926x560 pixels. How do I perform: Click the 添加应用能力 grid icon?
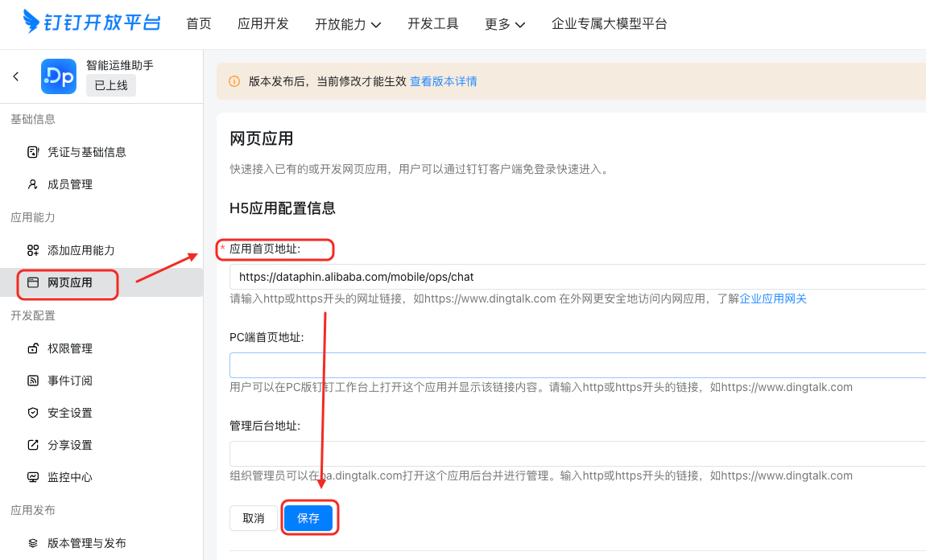[33, 250]
